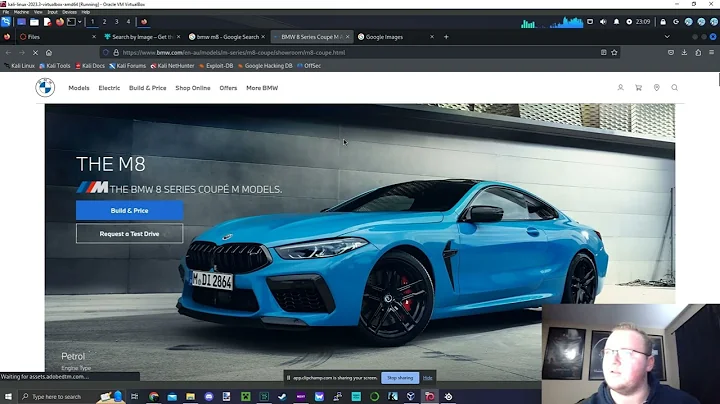Open the OffSec bookmark
720x404 pixels.
pos(309,66)
